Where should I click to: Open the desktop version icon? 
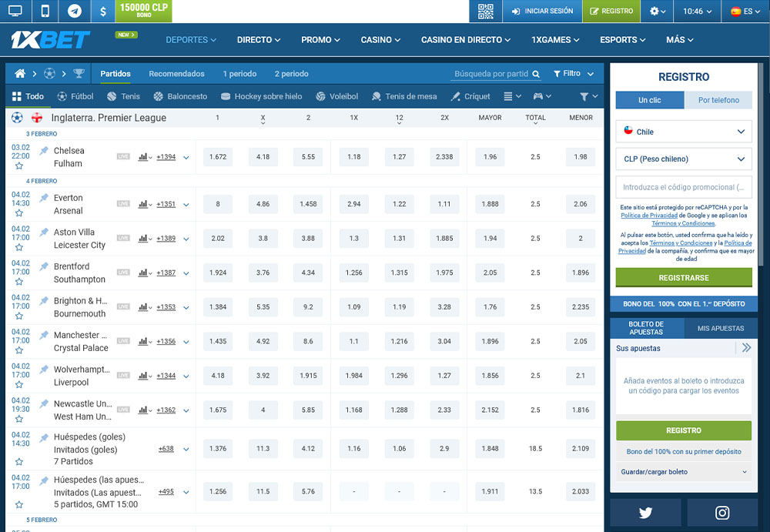pos(15,11)
